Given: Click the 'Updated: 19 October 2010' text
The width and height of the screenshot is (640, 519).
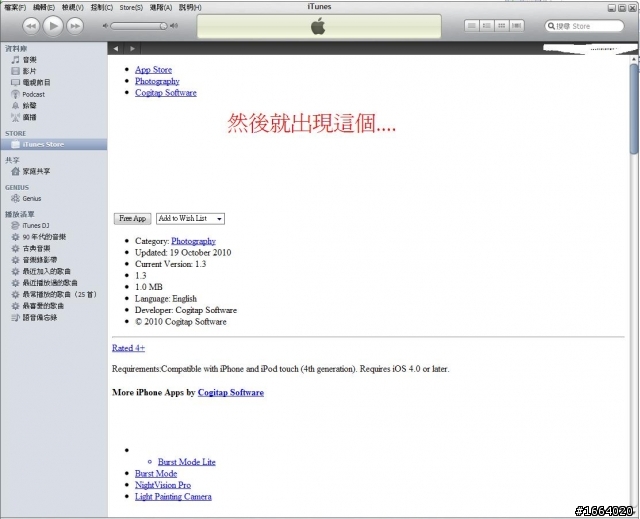Looking at the screenshot, I should coord(183,253).
